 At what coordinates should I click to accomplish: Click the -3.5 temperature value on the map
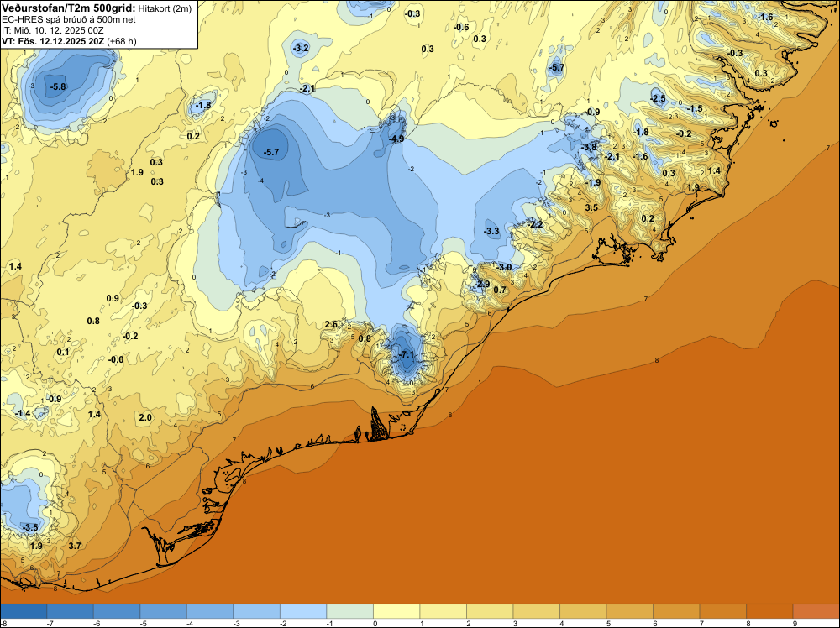(30, 527)
